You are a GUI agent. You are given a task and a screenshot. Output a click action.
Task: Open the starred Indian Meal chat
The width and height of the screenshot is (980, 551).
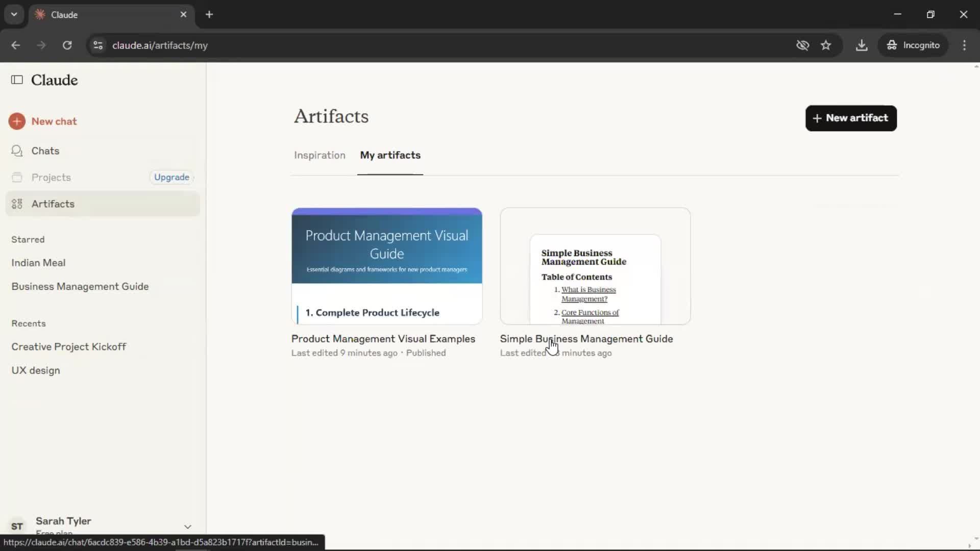(38, 263)
